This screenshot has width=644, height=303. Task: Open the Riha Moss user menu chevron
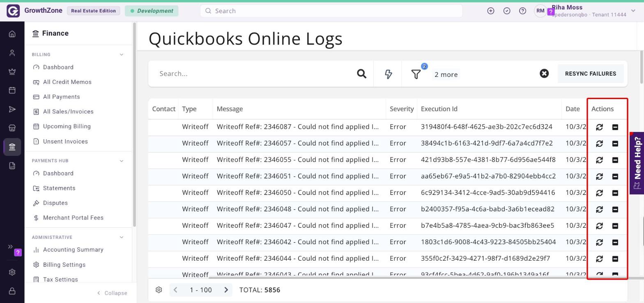click(633, 11)
